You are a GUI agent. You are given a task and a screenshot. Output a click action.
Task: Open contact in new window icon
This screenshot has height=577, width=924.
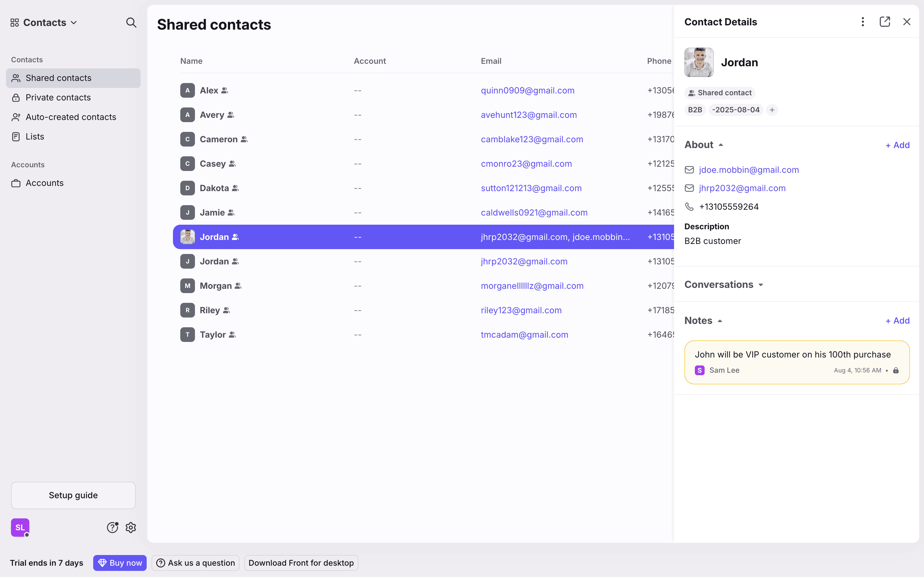click(x=885, y=22)
